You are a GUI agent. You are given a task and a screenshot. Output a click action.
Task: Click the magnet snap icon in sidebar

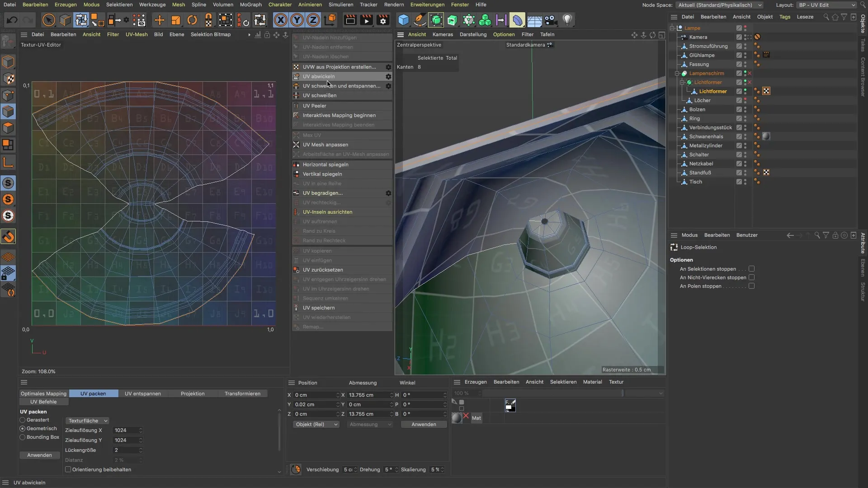click(x=8, y=236)
